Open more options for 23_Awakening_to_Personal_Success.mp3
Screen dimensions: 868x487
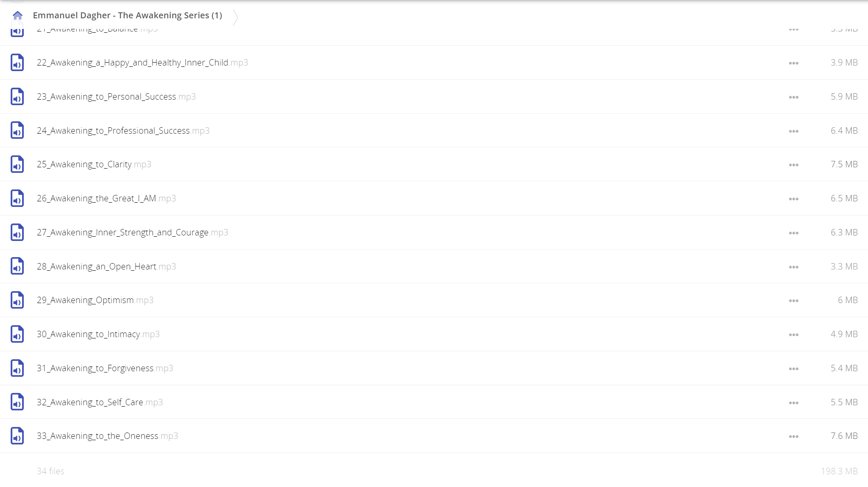(794, 97)
